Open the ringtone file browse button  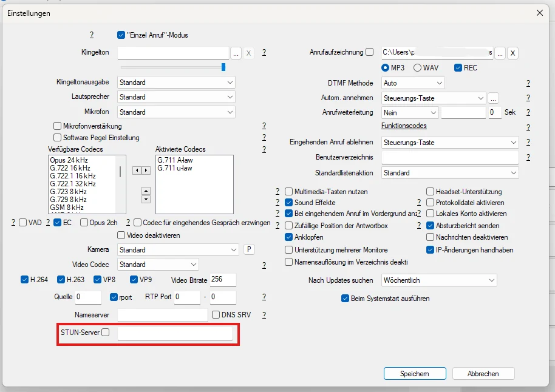tap(236, 53)
